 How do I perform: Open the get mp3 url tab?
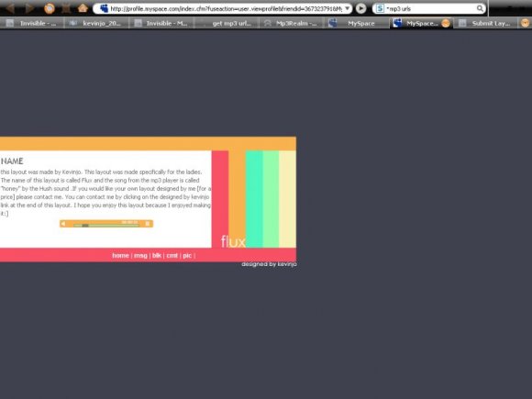click(x=227, y=23)
